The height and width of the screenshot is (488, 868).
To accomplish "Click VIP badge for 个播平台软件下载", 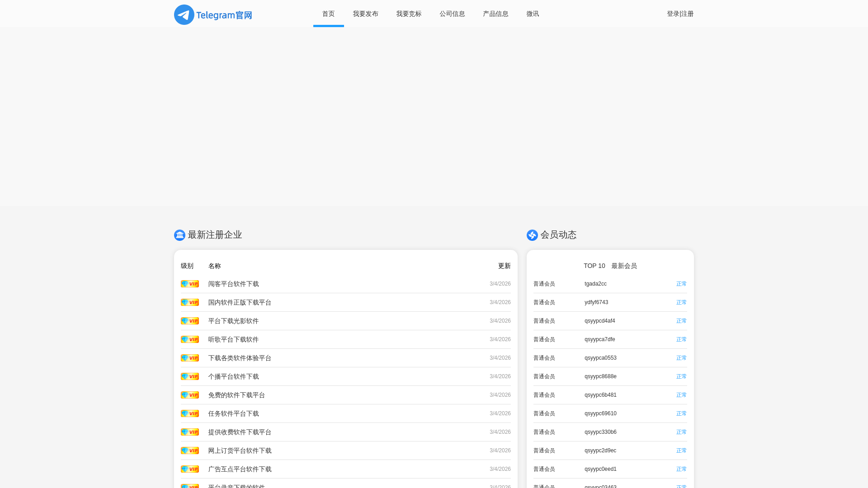I will point(190,376).
